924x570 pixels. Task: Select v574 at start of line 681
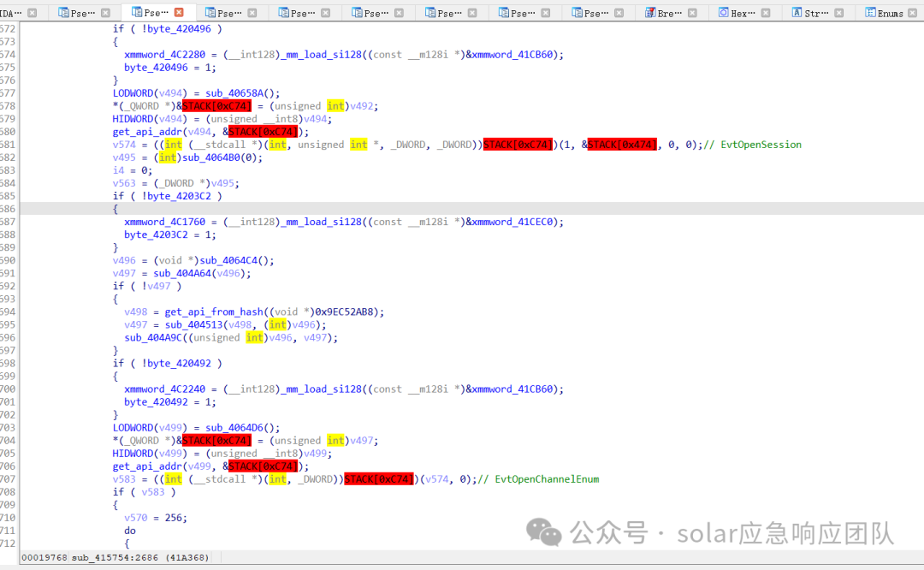pyautogui.click(x=124, y=145)
